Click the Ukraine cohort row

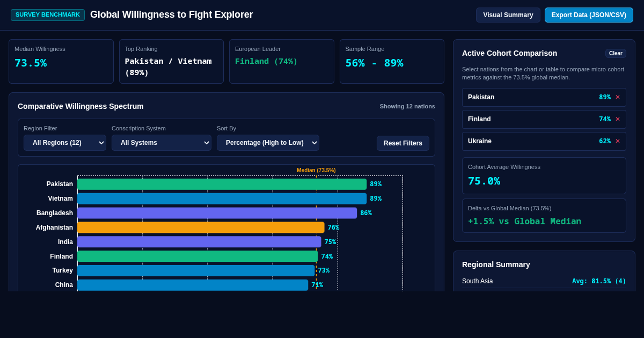[x=544, y=141]
